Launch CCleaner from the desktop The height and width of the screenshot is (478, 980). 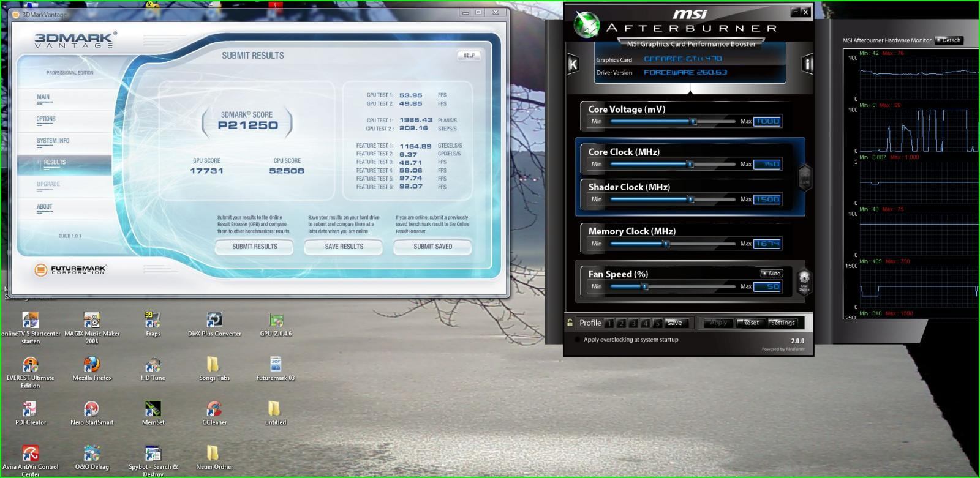point(214,409)
